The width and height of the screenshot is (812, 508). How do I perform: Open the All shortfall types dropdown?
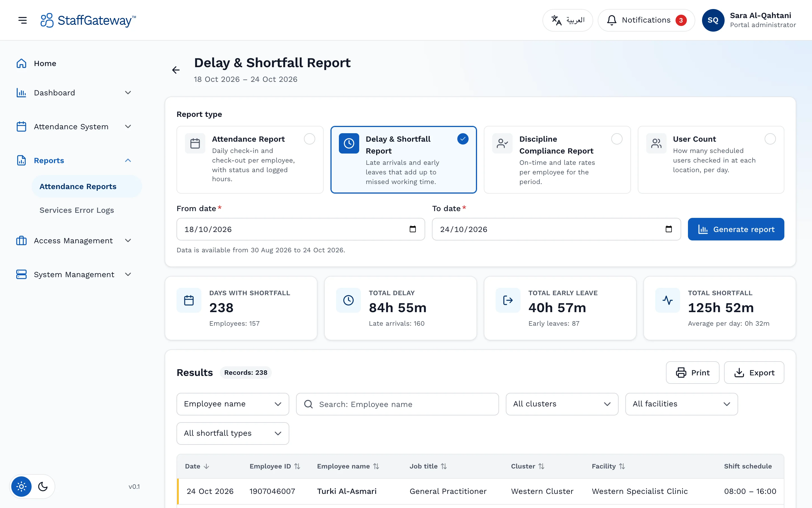233,433
